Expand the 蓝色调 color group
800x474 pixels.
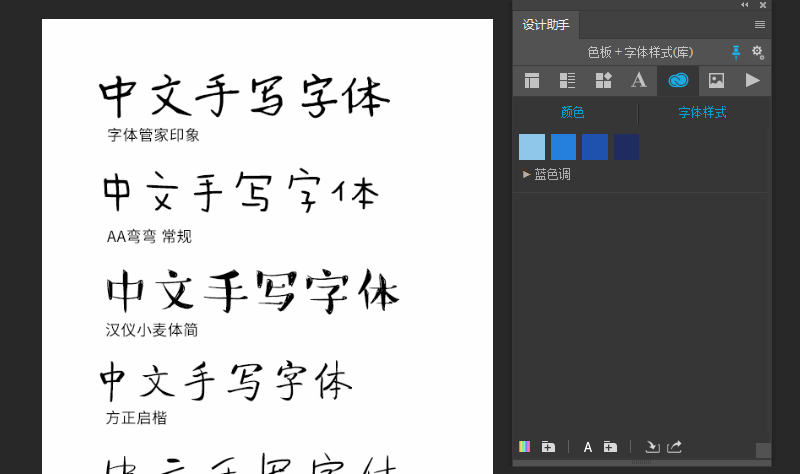point(527,174)
